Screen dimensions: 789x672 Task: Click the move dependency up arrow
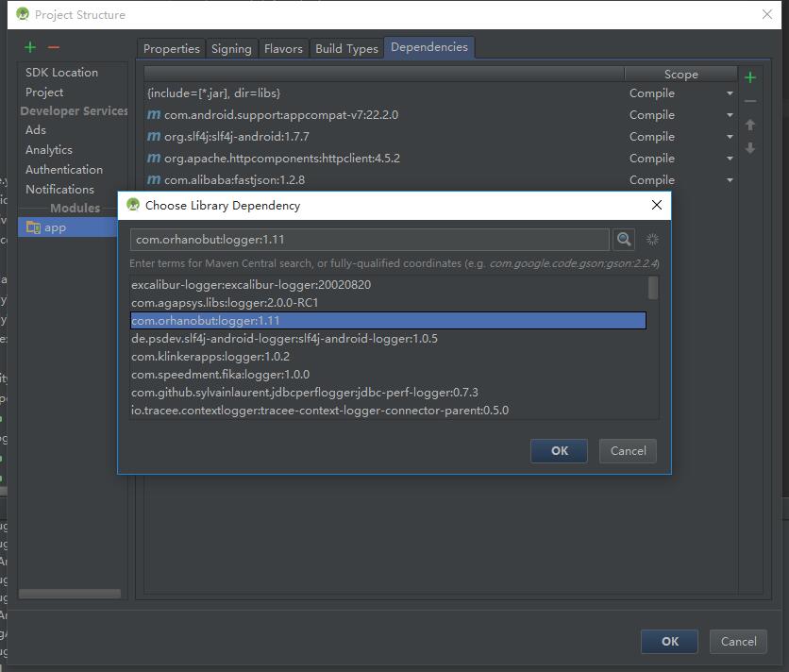[750, 125]
